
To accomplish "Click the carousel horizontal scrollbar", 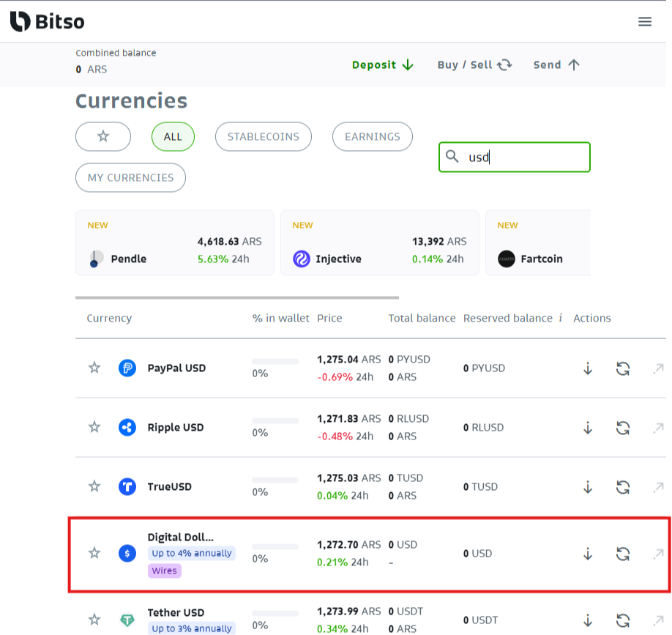I will coord(237,297).
